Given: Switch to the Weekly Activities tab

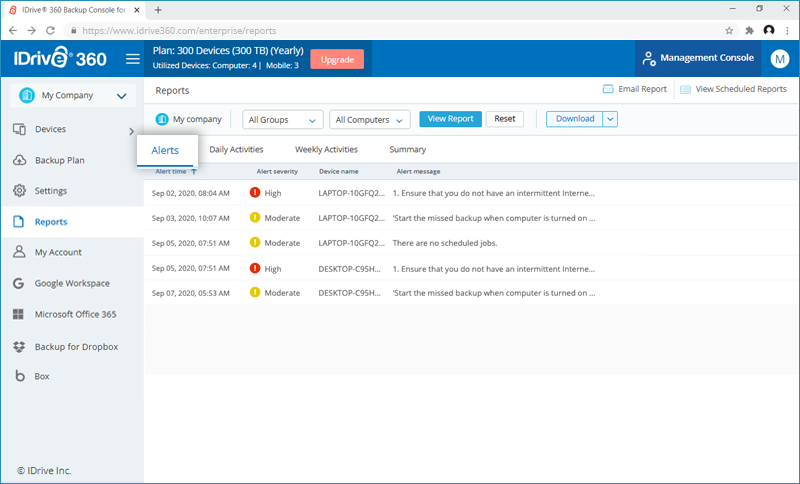Looking at the screenshot, I should (326, 150).
